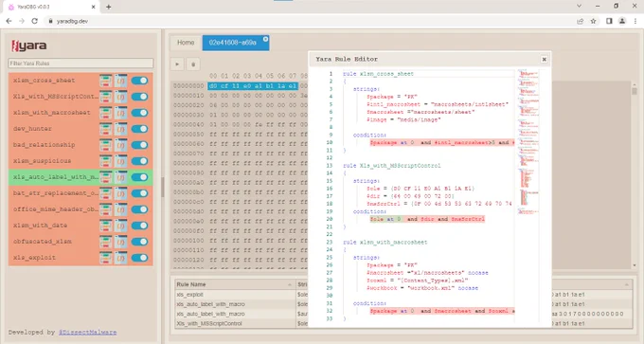Open the code editor icon for bad_relationship
Viewport: 644px width, 344px height.
121,145
